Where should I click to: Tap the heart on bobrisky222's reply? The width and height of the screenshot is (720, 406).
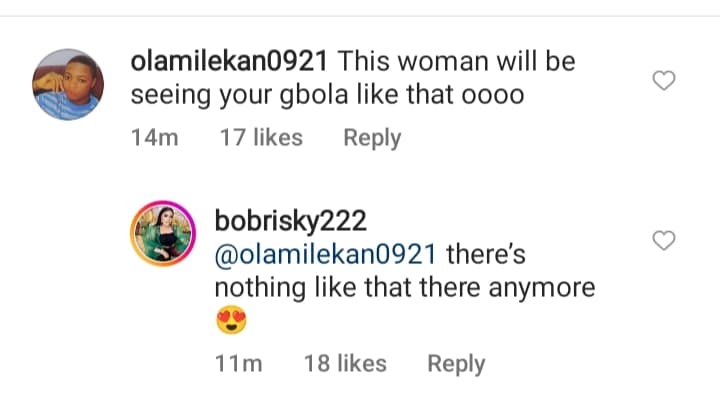click(664, 240)
